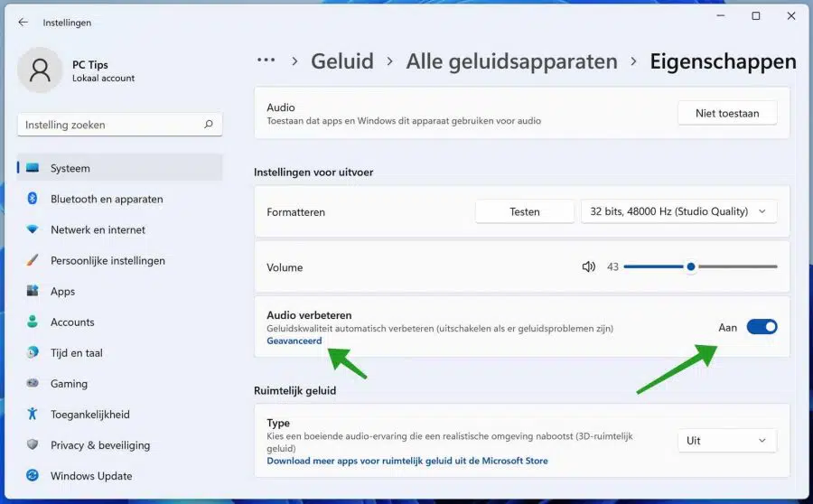
Task: Open the Systeem settings category
Action: (x=120, y=168)
